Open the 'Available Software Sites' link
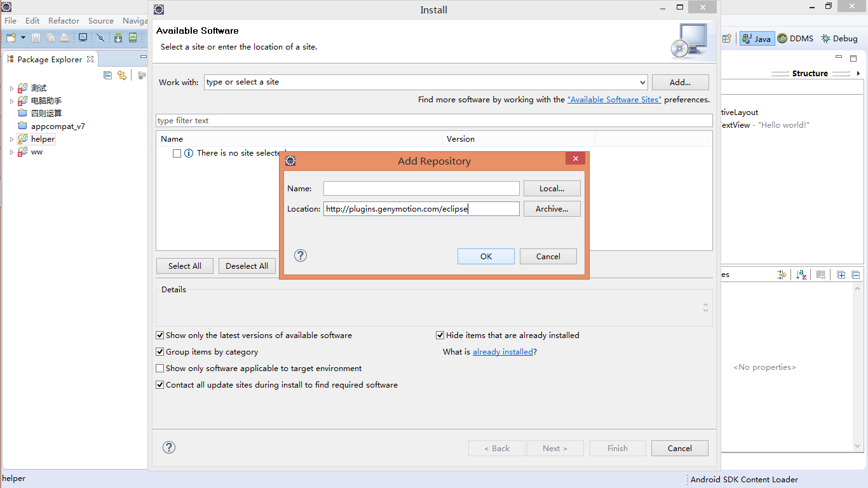 pos(614,100)
